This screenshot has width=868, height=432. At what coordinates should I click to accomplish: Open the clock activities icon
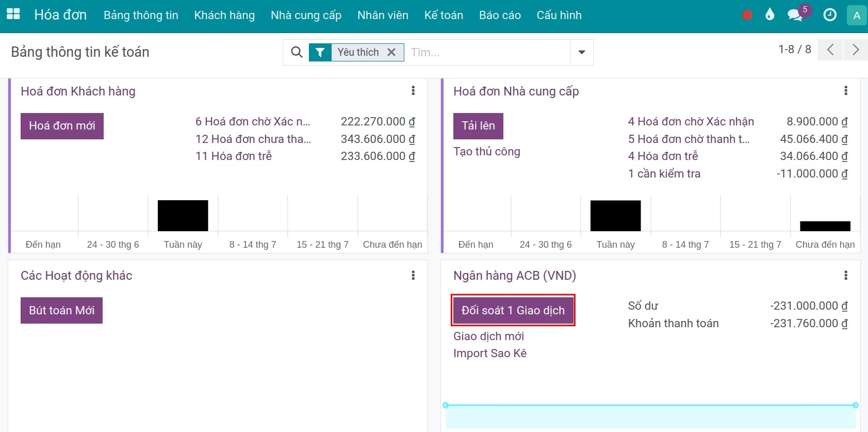829,15
